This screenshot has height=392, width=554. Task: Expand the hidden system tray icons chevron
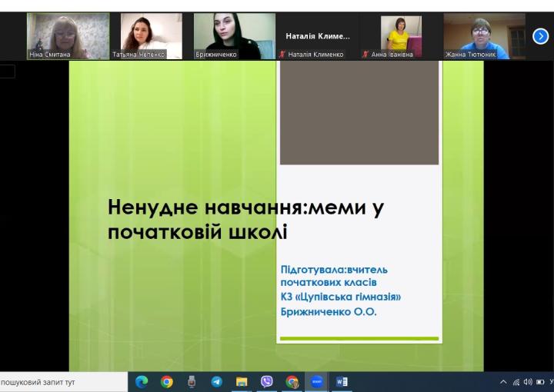click(504, 381)
